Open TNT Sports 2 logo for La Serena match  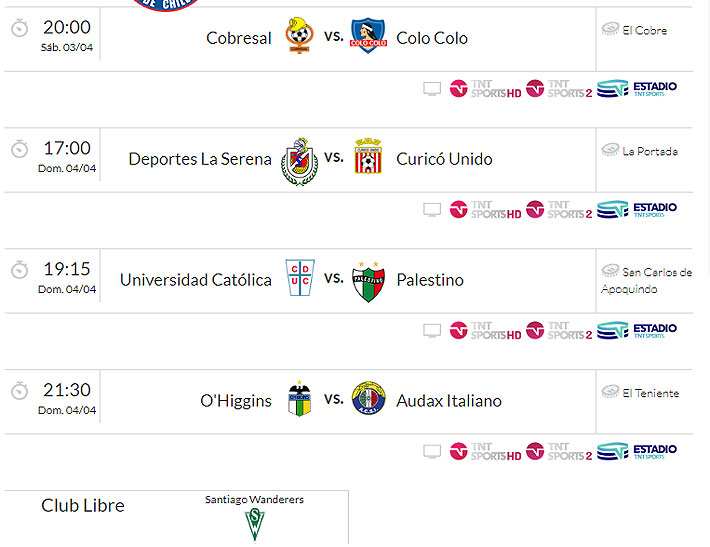coord(559,210)
